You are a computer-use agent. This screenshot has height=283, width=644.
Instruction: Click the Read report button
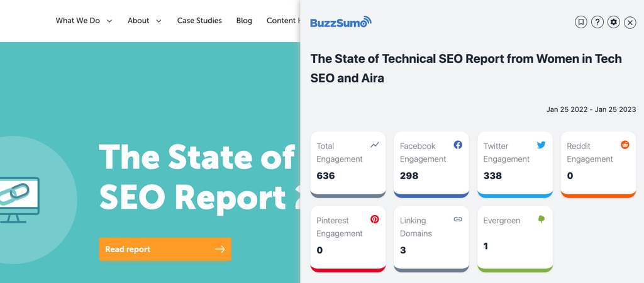click(165, 249)
